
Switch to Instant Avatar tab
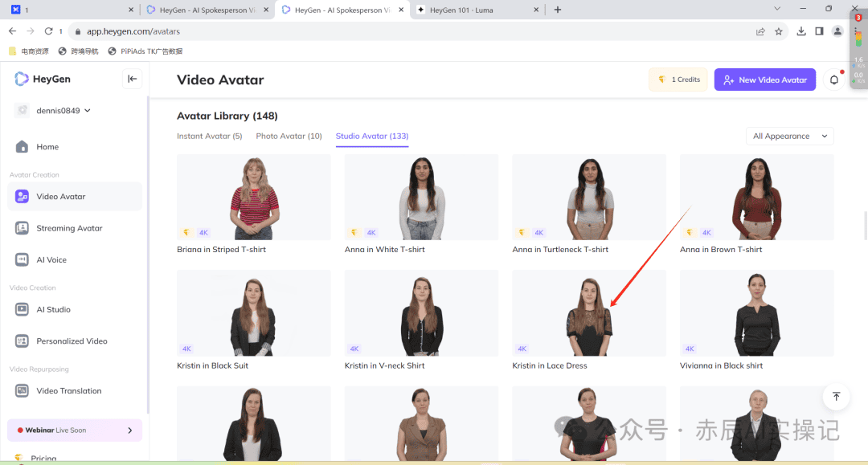[x=209, y=137]
